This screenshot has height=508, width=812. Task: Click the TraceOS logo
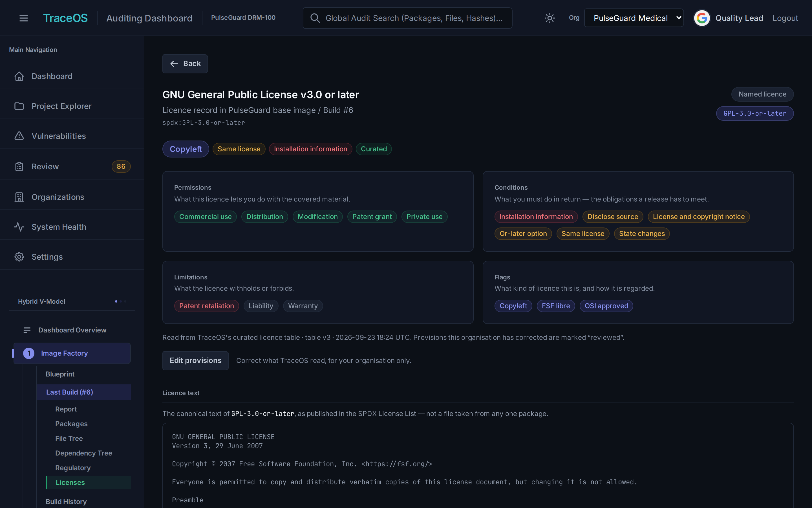(65, 18)
